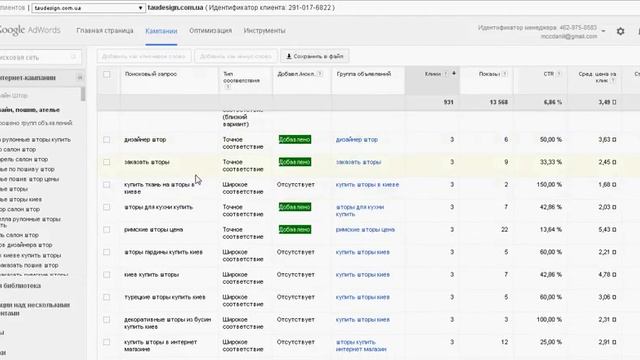Click help icon next to Клики column

446,74
